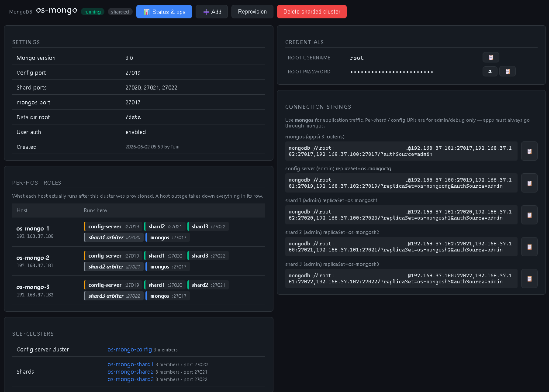Click IP address 192.168.37.181 under os-mongo-2
Screen dimensions: 549x392
coord(35,265)
